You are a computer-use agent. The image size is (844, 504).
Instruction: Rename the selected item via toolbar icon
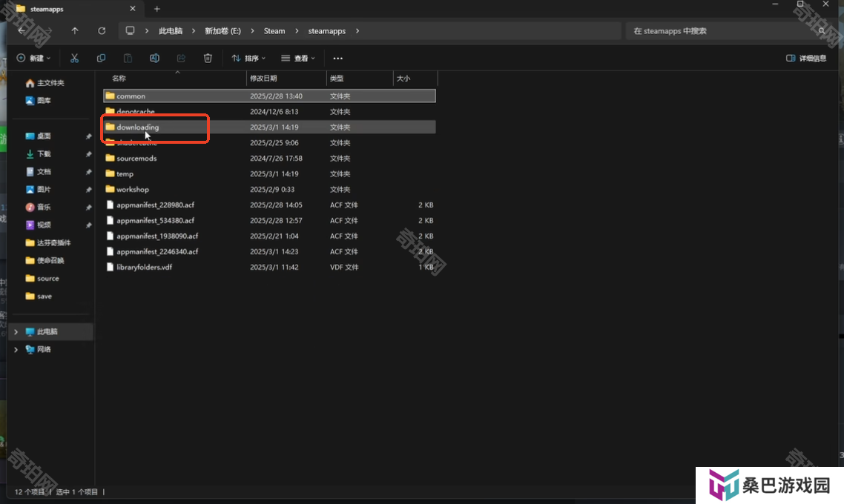tap(154, 58)
